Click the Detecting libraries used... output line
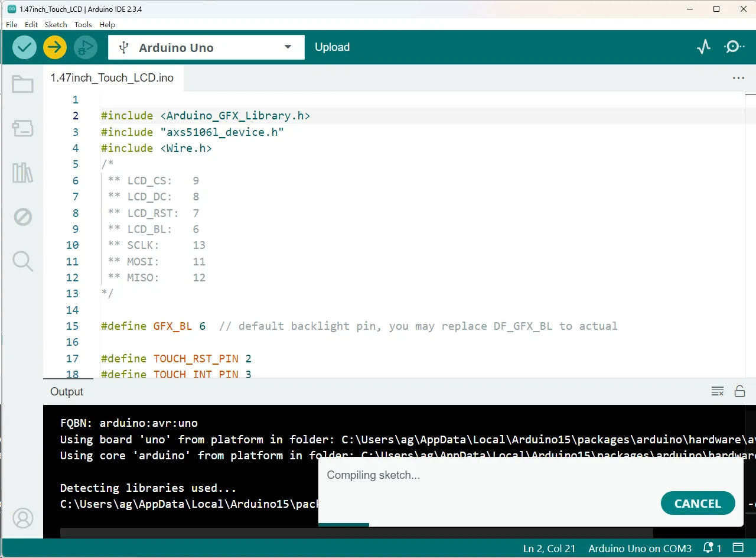Image resolution: width=756 pixels, height=558 pixels. click(x=148, y=488)
